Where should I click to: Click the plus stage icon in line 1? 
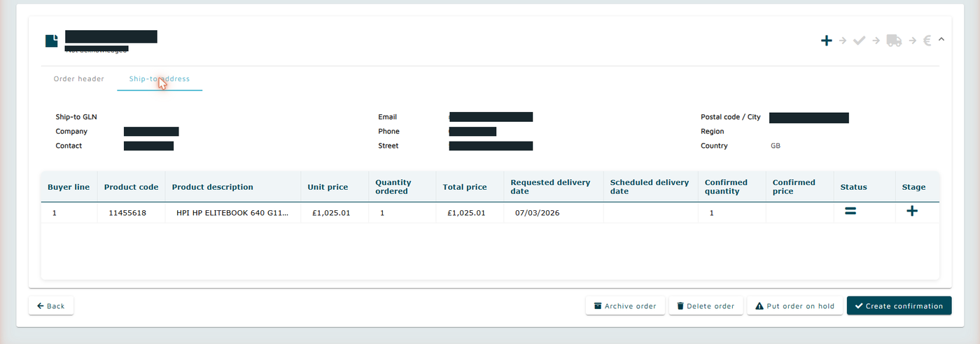912,211
